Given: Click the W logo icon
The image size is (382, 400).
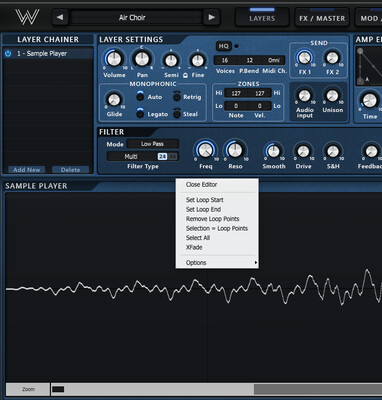Looking at the screenshot, I should 27,17.
